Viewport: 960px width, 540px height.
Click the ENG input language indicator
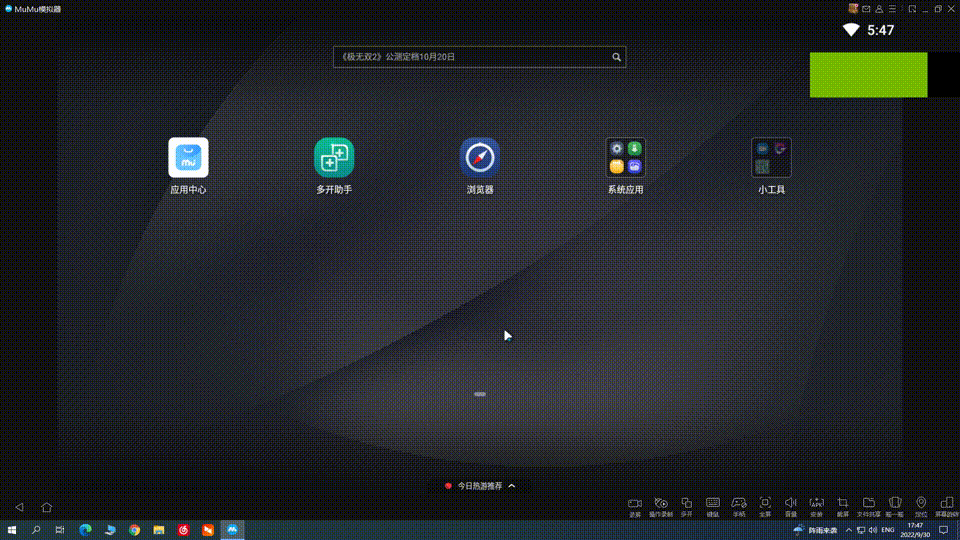tap(888, 530)
